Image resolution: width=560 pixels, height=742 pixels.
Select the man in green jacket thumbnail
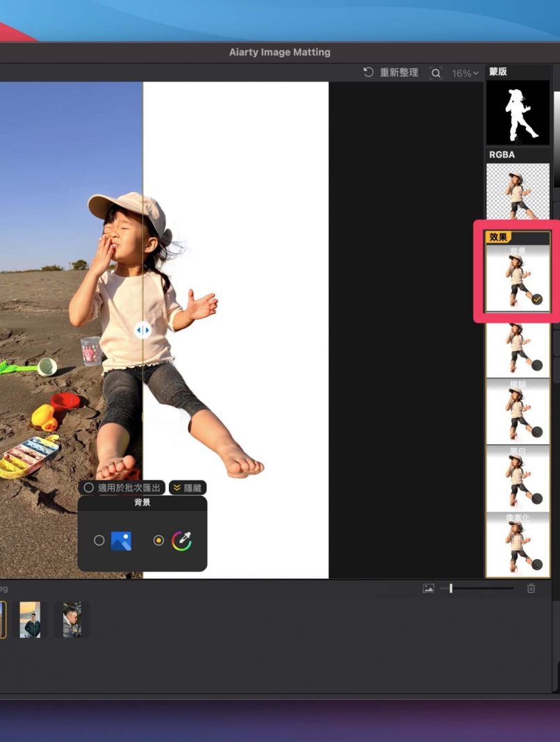pos(30,620)
